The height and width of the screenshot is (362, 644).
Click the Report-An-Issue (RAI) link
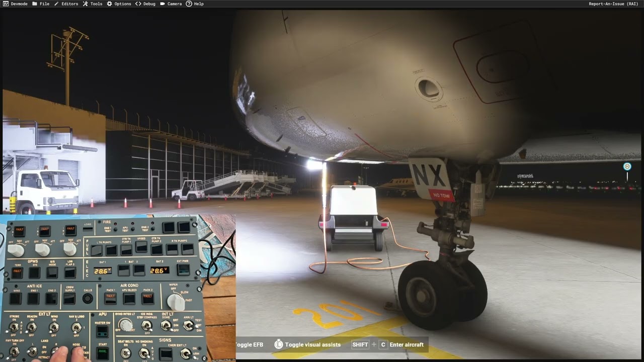[613, 4]
